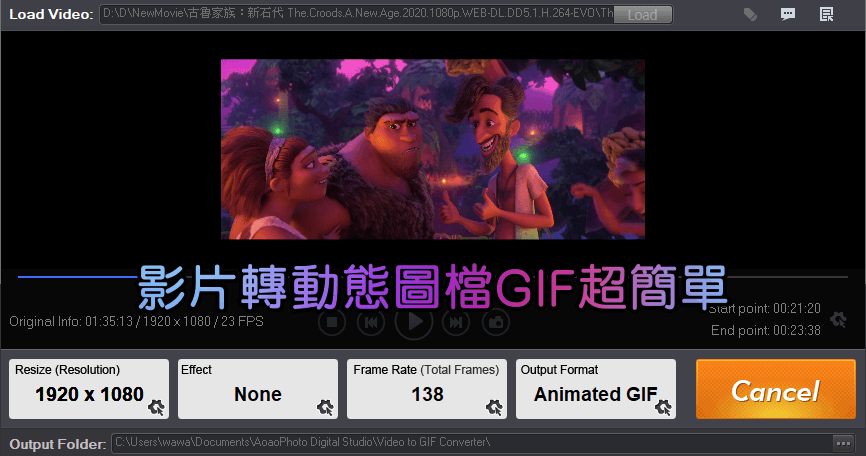The image size is (866, 456).
Task: Click gear icon in Effect panel
Action: coord(325,407)
